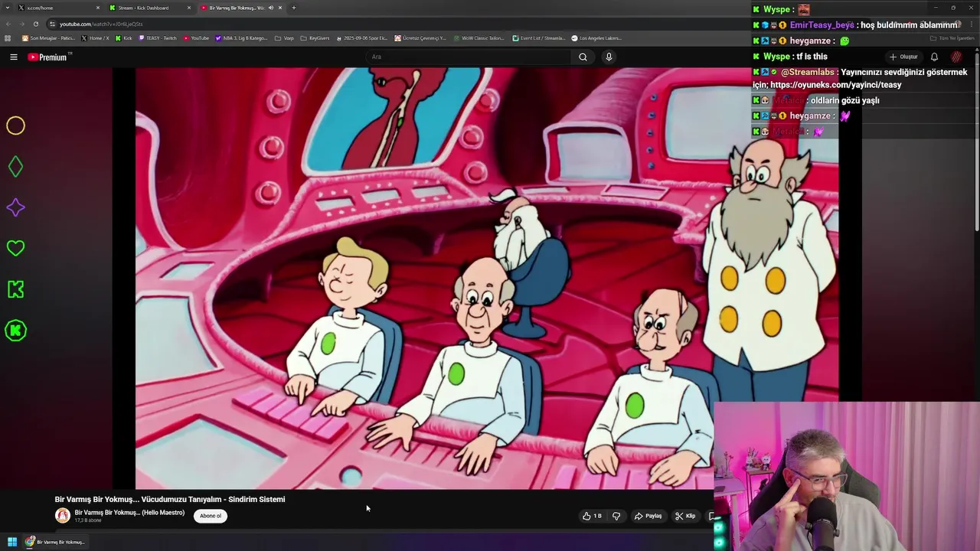This screenshot has height=551, width=980.
Task: Focus the YouTube search box Ara
Action: pyautogui.click(x=467, y=57)
